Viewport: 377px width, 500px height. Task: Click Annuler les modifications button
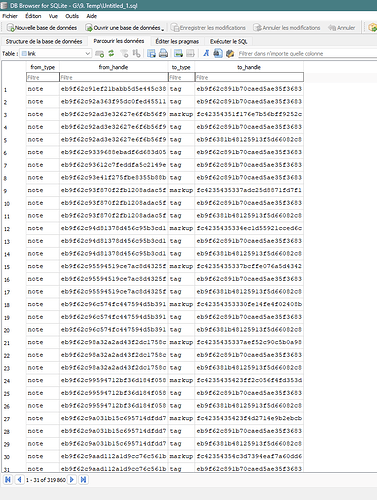pyautogui.click(x=287, y=28)
